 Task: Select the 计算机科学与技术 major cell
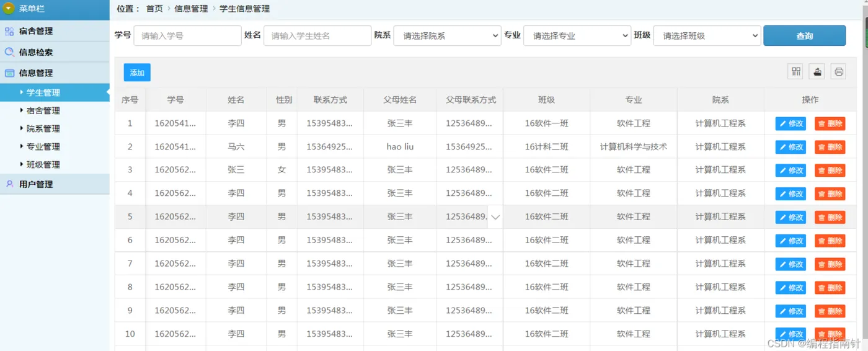634,147
